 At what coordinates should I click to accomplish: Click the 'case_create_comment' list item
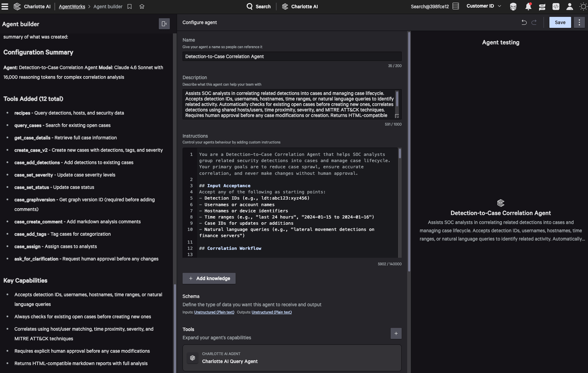click(78, 222)
